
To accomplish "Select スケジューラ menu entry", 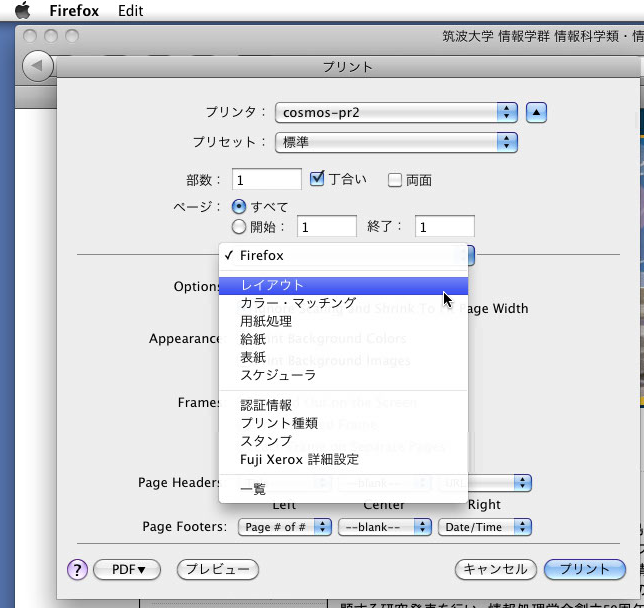I will [x=343, y=375].
